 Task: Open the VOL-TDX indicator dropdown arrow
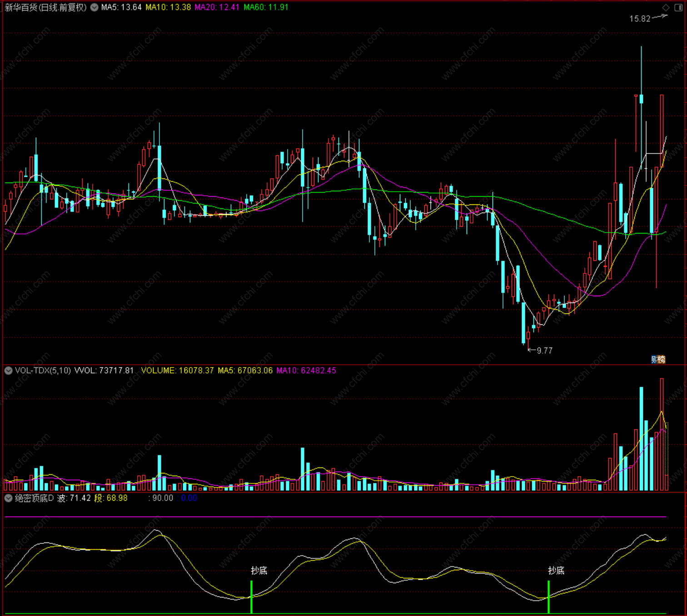(8, 371)
